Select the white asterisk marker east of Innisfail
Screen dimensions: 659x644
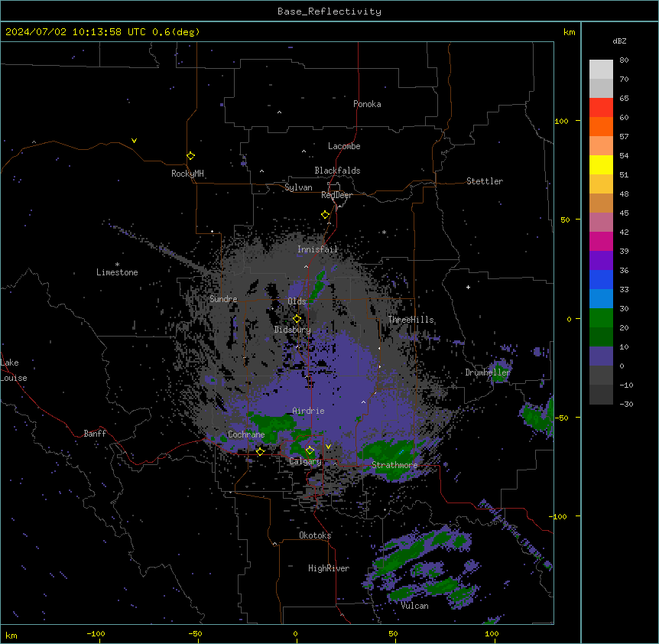click(384, 232)
